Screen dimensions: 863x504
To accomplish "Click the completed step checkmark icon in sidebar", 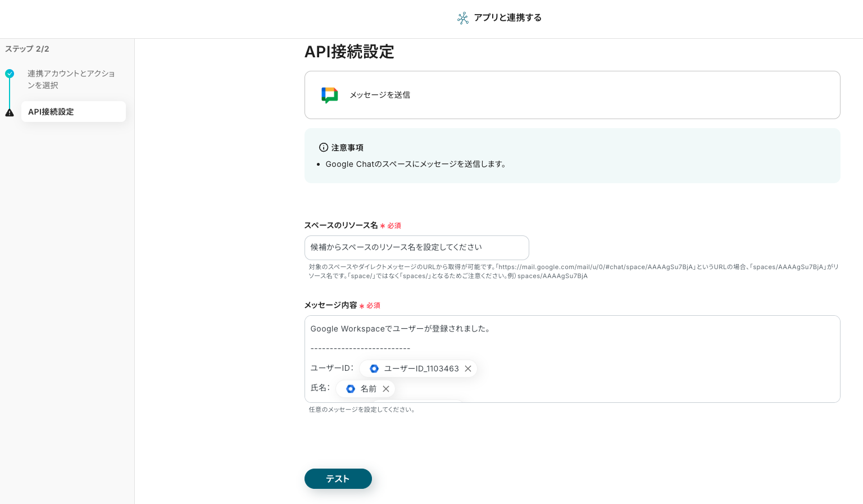I will (10, 74).
